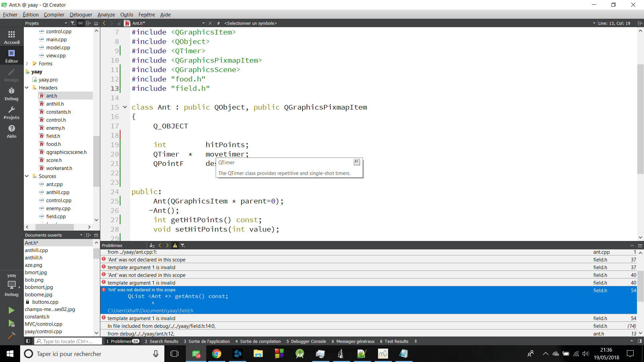The height and width of the screenshot is (362, 644).
Task: Click the locate field Type to locate
Action: click(x=67, y=341)
